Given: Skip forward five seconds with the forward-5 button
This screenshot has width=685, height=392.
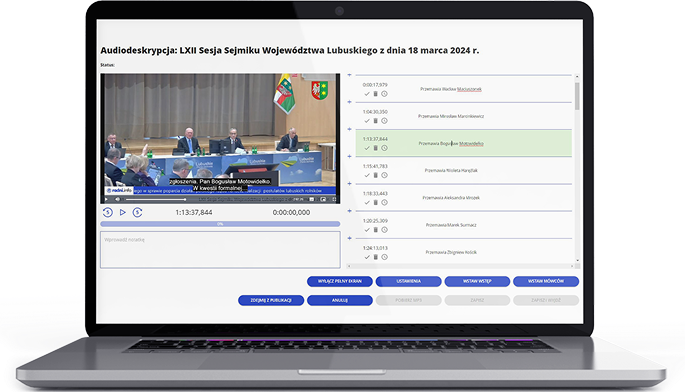Looking at the screenshot, I should click(137, 212).
